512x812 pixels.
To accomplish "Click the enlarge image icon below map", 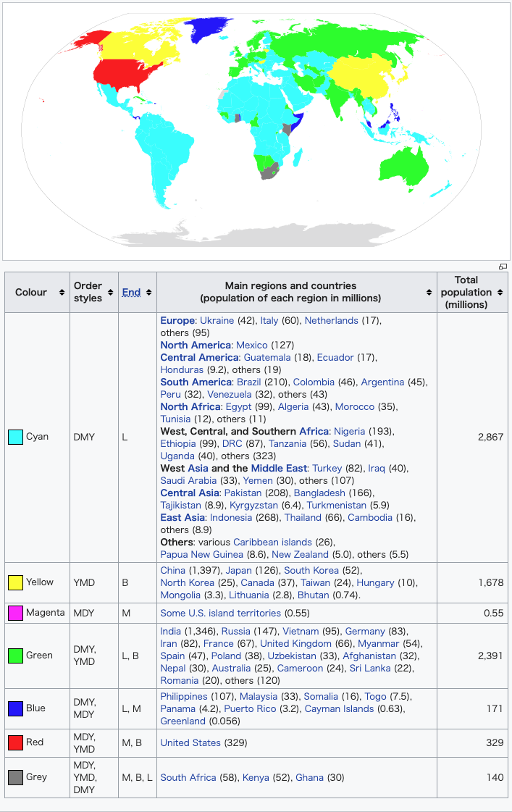I will tap(503, 267).
